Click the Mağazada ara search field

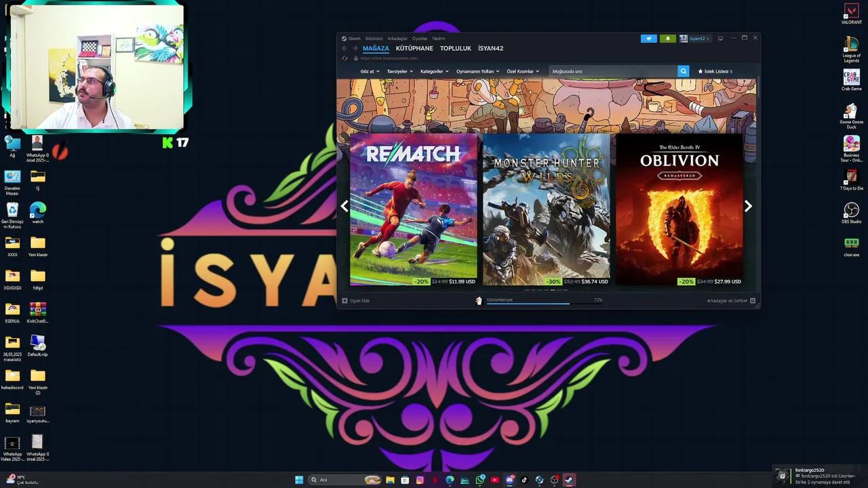click(x=612, y=71)
